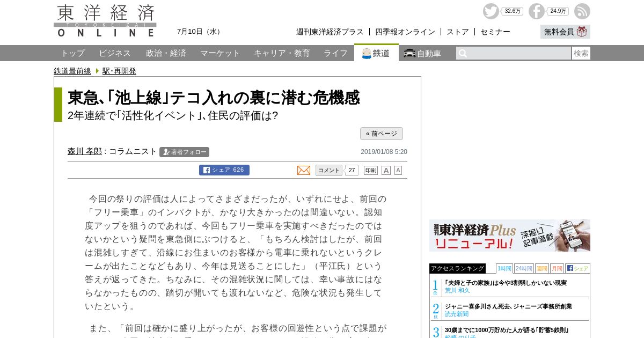Open ranked article 「夫婦と子の家族」は今や3割弱
The height and width of the screenshot is (338, 644).
click(x=506, y=283)
